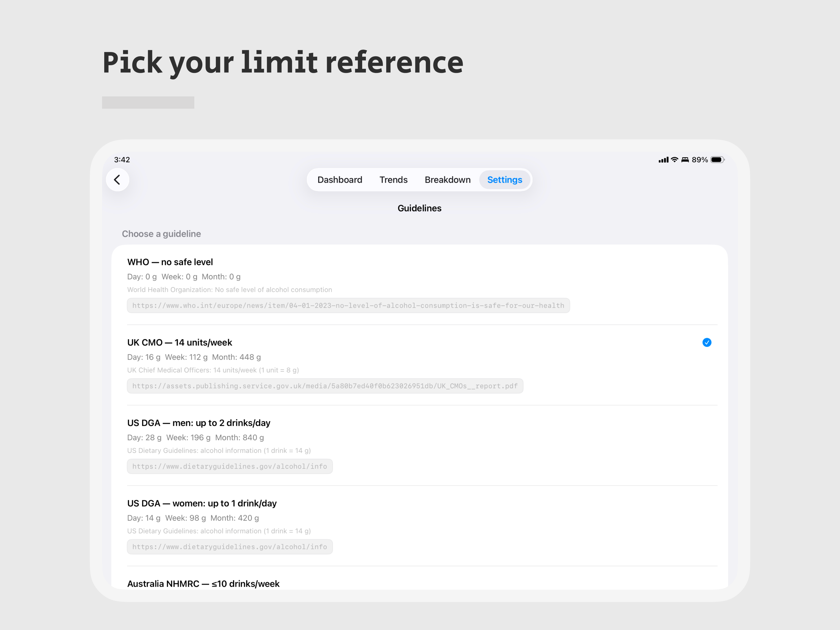This screenshot has height=630, width=840.
Task: Go back with the chevron button
Action: click(117, 180)
